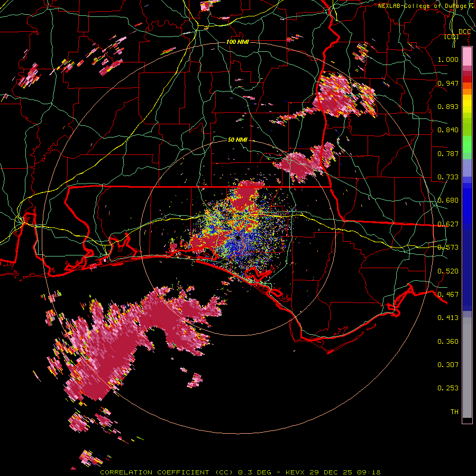The height and width of the screenshot is (476, 476).
Task: Select the 0.893 scale value
Action: pyautogui.click(x=448, y=106)
